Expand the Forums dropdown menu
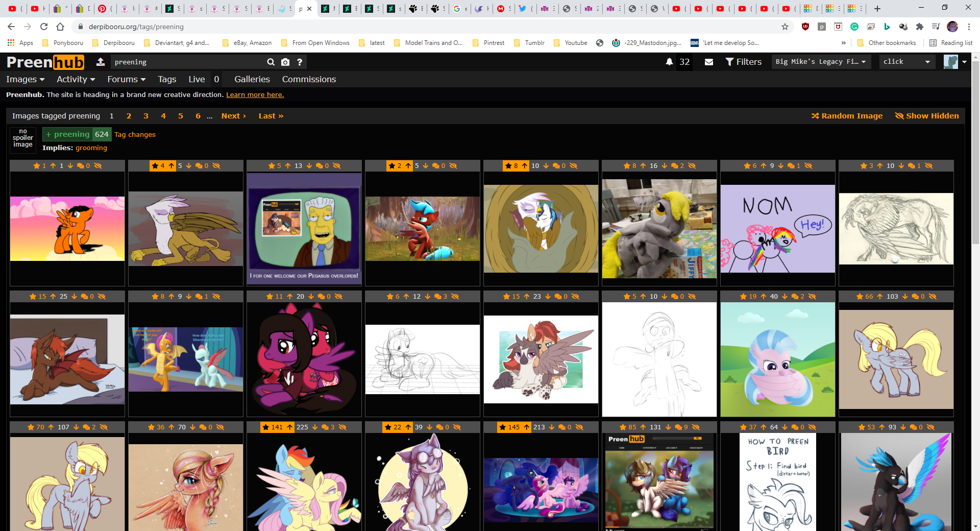 [127, 79]
